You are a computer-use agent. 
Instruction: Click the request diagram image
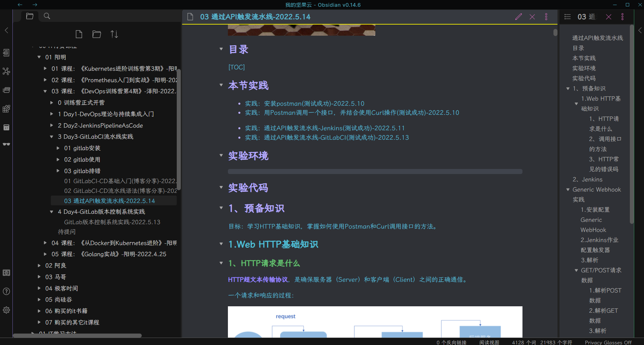pyautogui.click(x=375, y=322)
